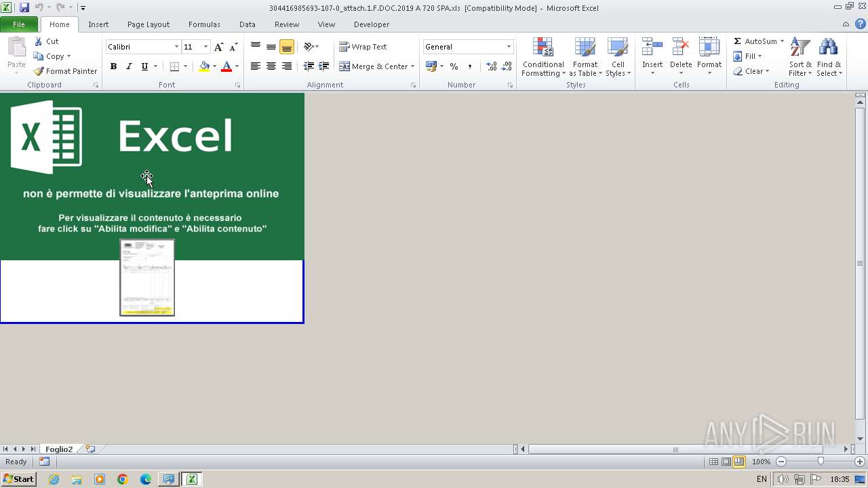The height and width of the screenshot is (488, 868).
Task: Click the Delete cells icon
Action: pos(681,47)
